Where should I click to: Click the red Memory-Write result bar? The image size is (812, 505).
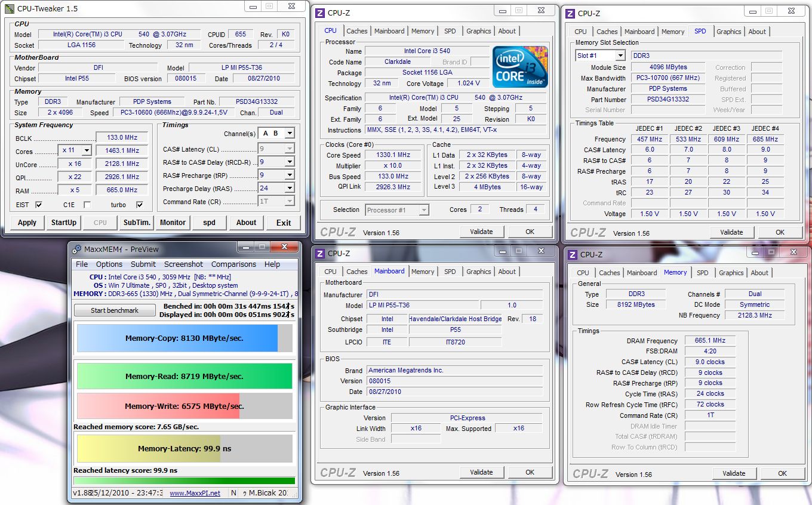point(184,406)
